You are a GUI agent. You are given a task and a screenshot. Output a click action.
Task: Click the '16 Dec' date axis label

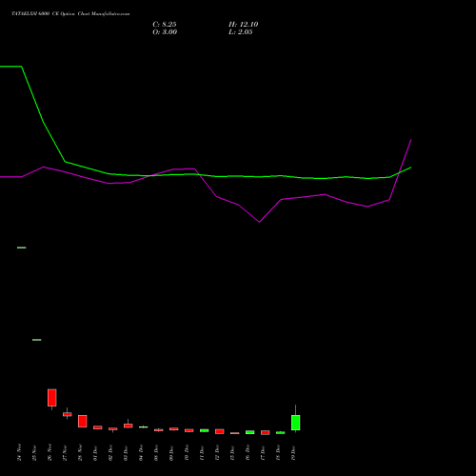248,452
